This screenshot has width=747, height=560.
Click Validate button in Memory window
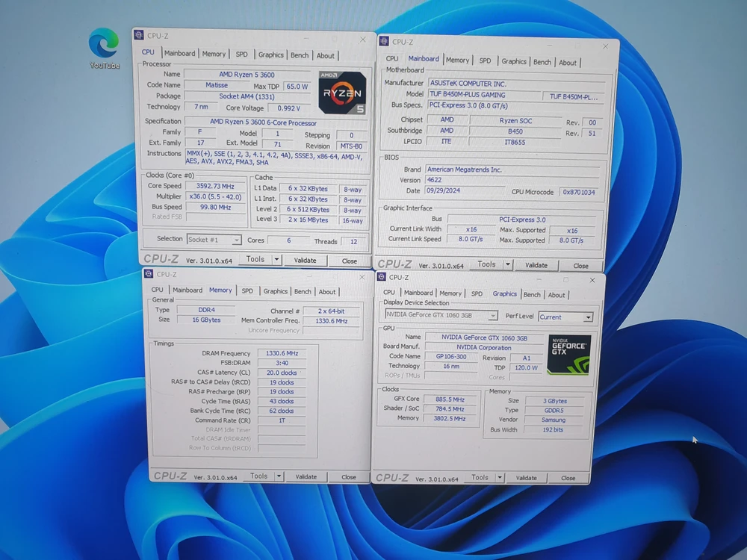306,476
